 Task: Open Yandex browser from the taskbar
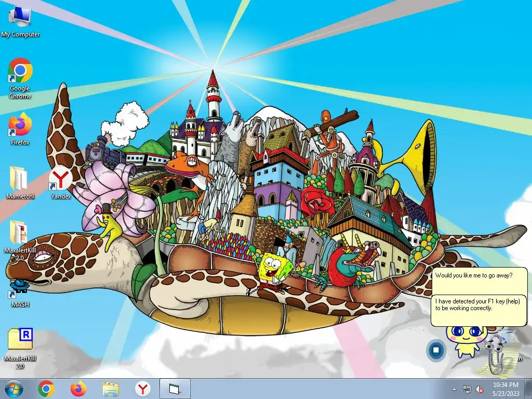pyautogui.click(x=143, y=389)
